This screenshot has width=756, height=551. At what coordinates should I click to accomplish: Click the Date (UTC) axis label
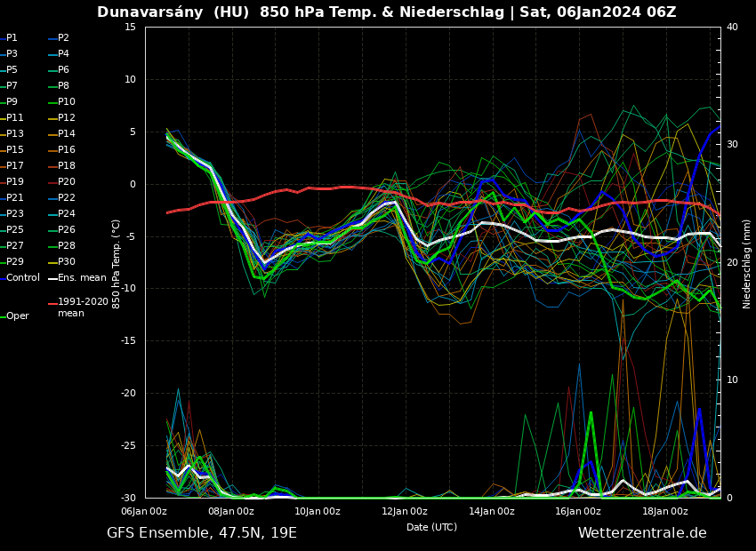pyautogui.click(x=431, y=527)
